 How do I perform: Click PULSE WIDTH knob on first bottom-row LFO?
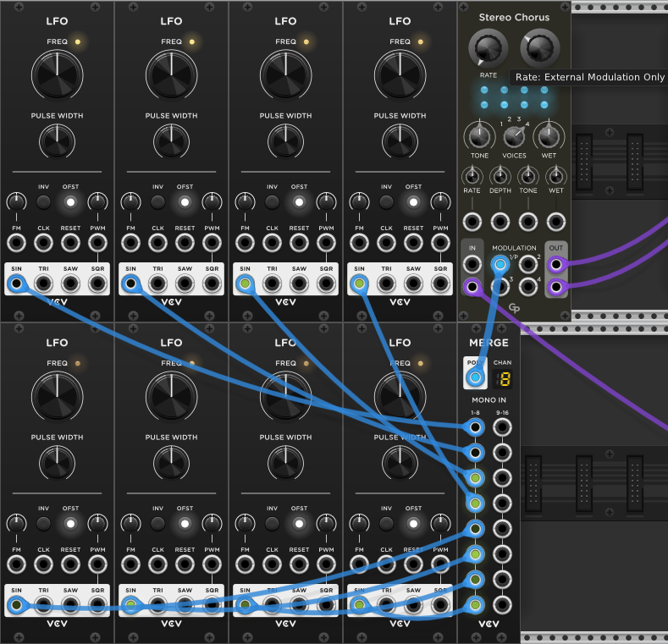point(57,463)
